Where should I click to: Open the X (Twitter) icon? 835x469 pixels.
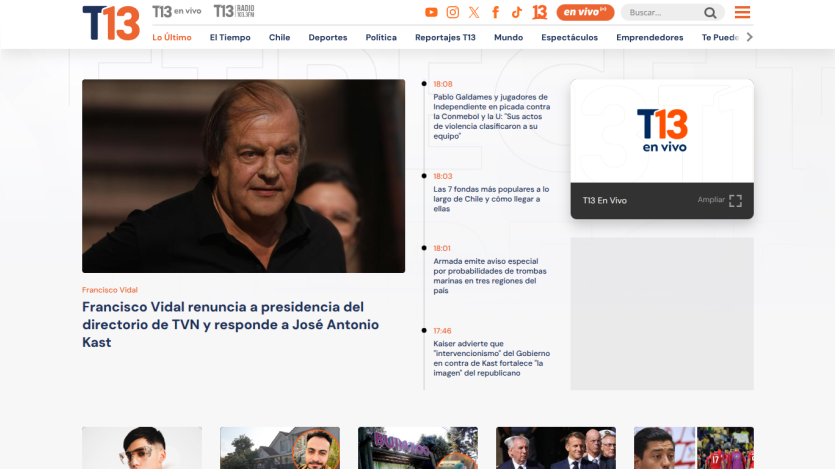(474, 12)
